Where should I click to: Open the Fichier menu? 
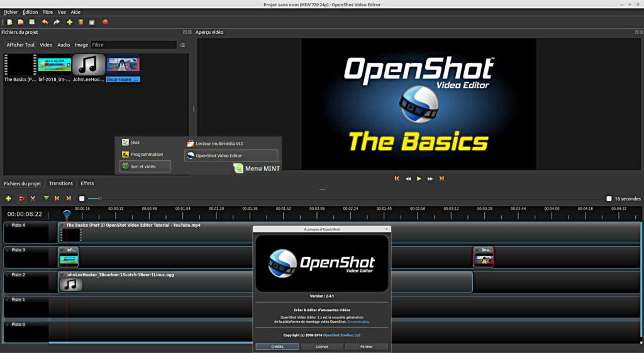pos(10,13)
